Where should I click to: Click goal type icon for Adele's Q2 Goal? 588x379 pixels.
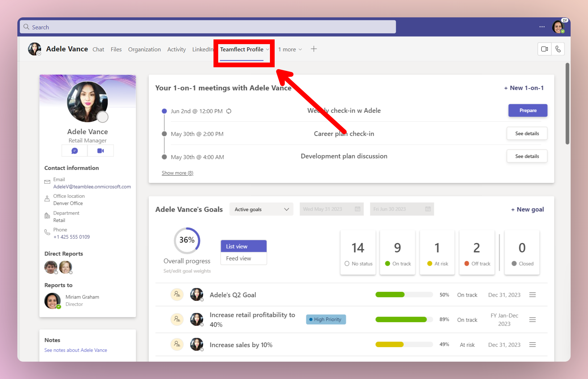click(x=177, y=294)
